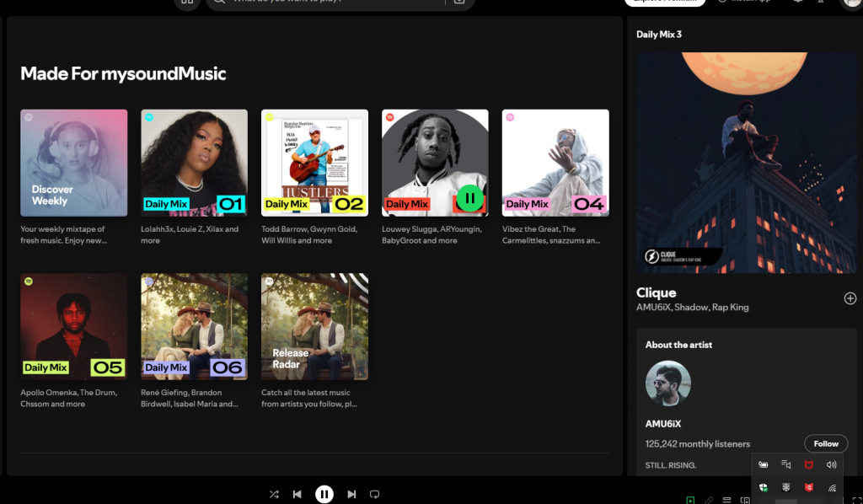Image resolution: width=863 pixels, height=504 pixels.
Task: Enable shuffle in the playback bar
Action: click(x=274, y=494)
